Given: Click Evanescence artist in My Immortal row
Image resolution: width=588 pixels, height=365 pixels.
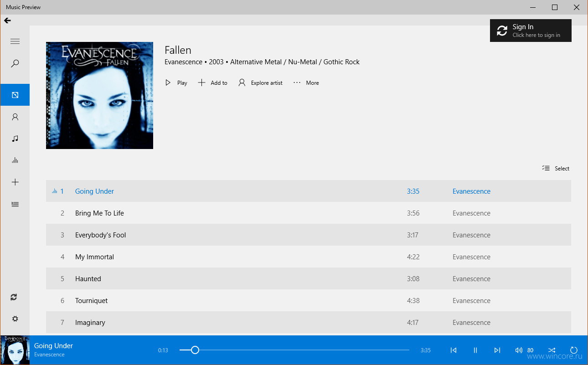Looking at the screenshot, I should tap(471, 257).
